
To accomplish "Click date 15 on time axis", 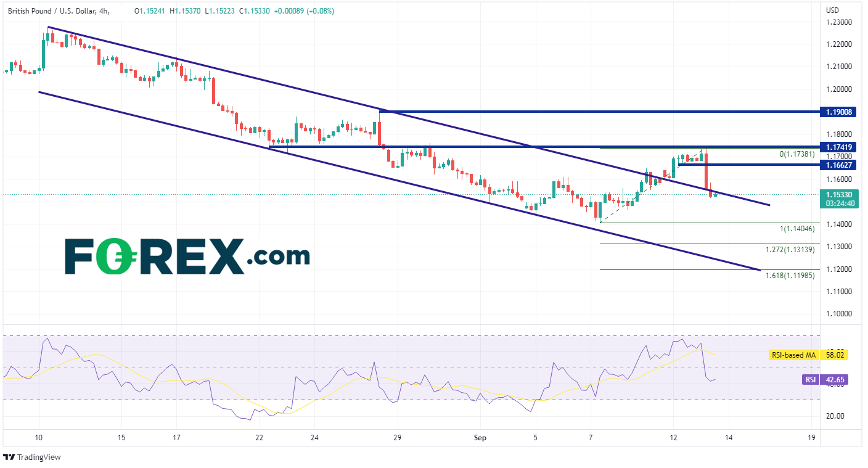I will pyautogui.click(x=121, y=438).
